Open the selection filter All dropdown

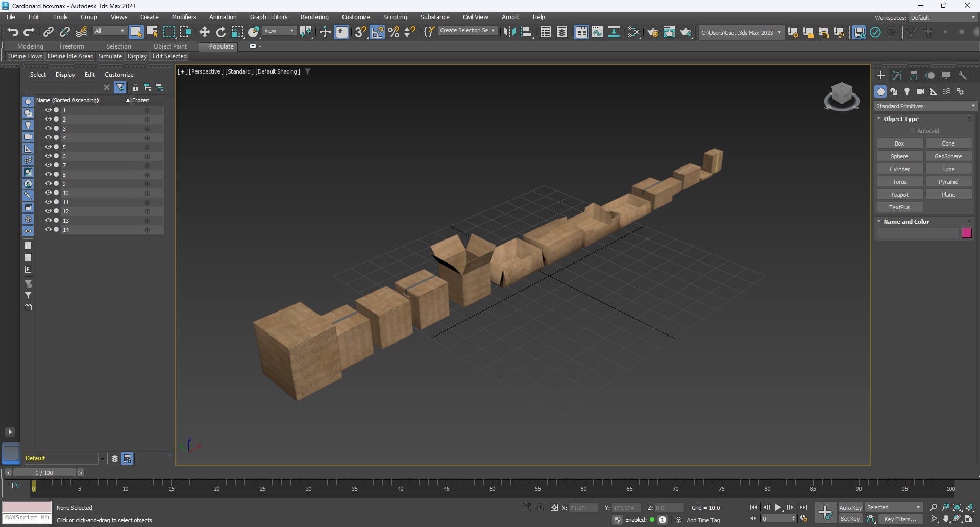109,31
